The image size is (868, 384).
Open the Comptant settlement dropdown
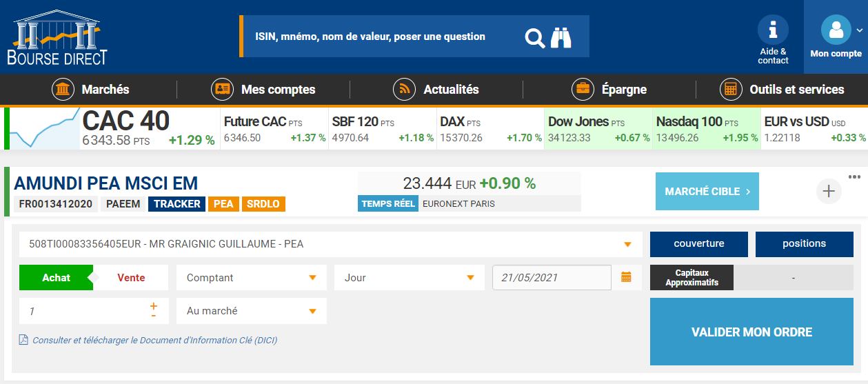252,278
